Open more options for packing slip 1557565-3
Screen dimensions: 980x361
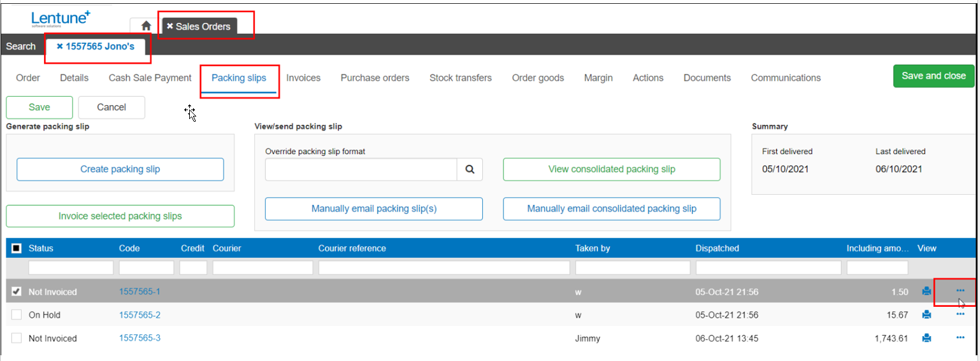(960, 337)
